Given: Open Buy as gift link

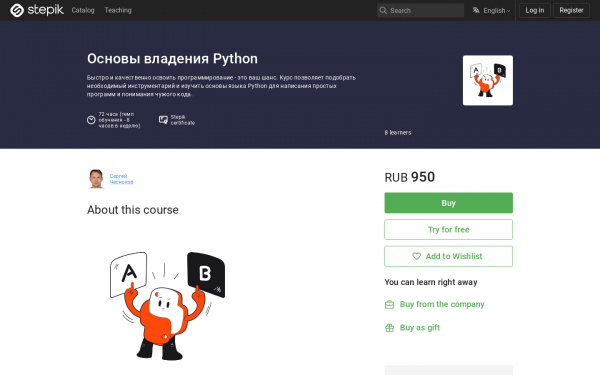Looking at the screenshot, I should tap(420, 328).
